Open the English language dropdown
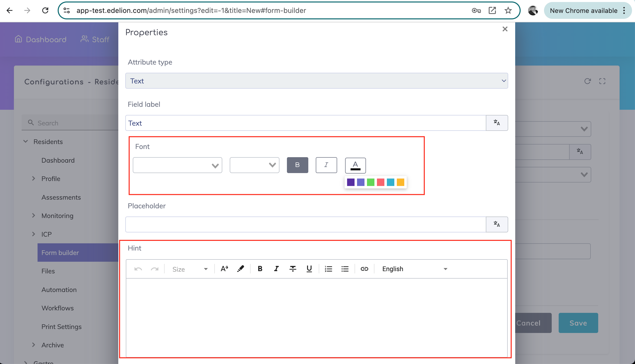This screenshot has height=364, width=635. (414, 269)
